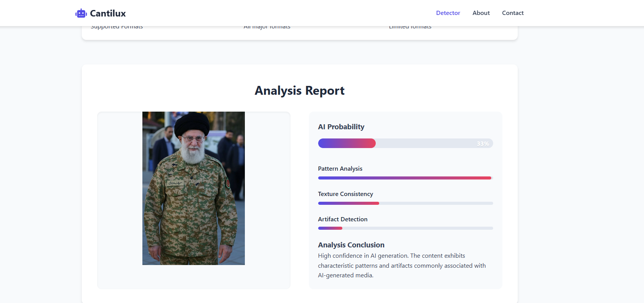Image resolution: width=644 pixels, height=303 pixels.
Task: Go to the About page
Action: 481,13
